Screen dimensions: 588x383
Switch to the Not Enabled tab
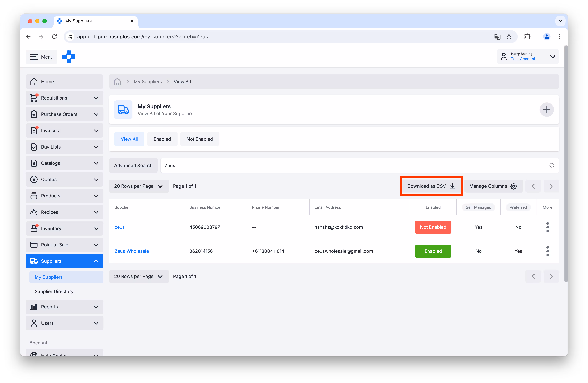(199, 139)
